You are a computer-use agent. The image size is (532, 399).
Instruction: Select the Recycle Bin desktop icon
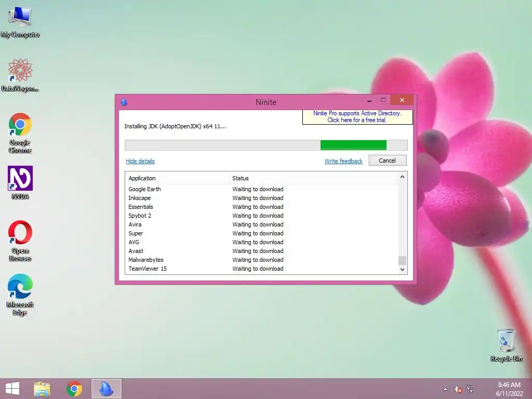coord(506,345)
